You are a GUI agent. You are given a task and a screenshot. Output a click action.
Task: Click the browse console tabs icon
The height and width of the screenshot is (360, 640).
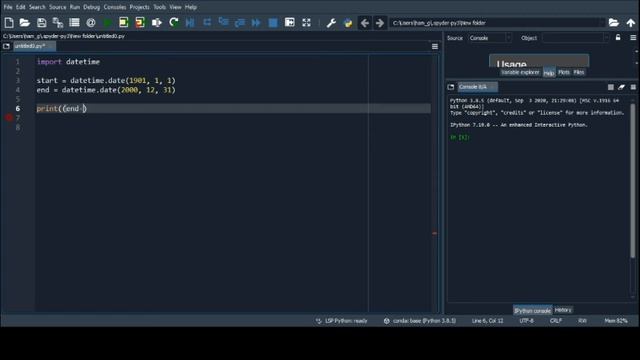(x=451, y=87)
